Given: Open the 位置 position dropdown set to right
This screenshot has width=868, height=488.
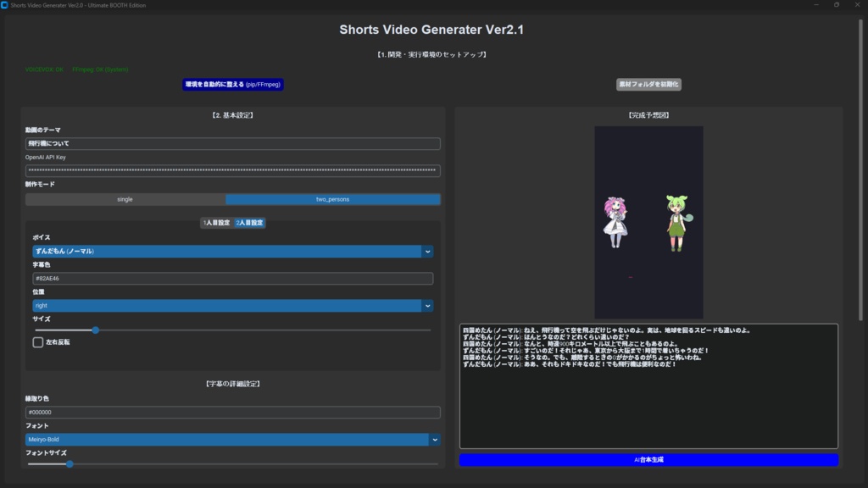Looking at the screenshot, I should 229,305.
